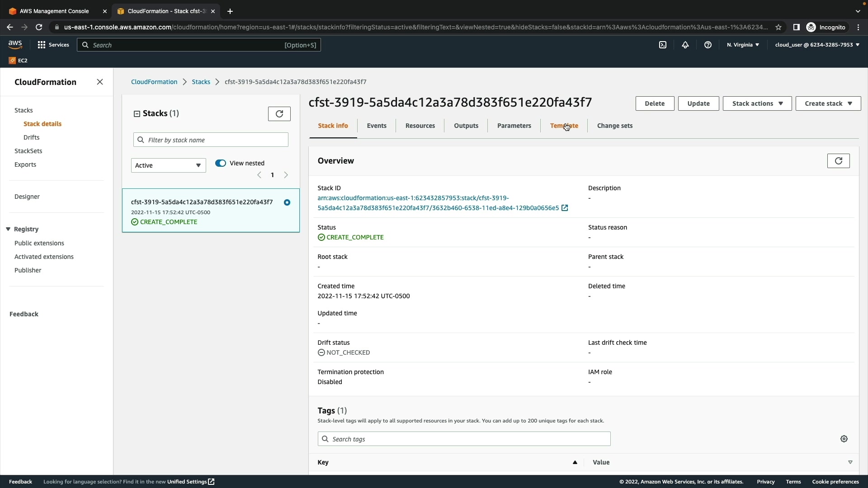This screenshot has height=488, width=868.
Task: Select the cfst-3919 stack radio button
Action: click(x=287, y=202)
